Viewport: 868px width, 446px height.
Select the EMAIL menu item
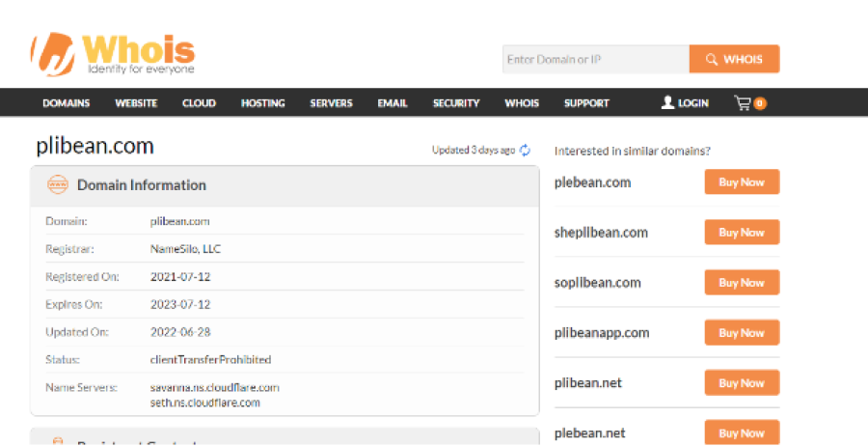393,103
